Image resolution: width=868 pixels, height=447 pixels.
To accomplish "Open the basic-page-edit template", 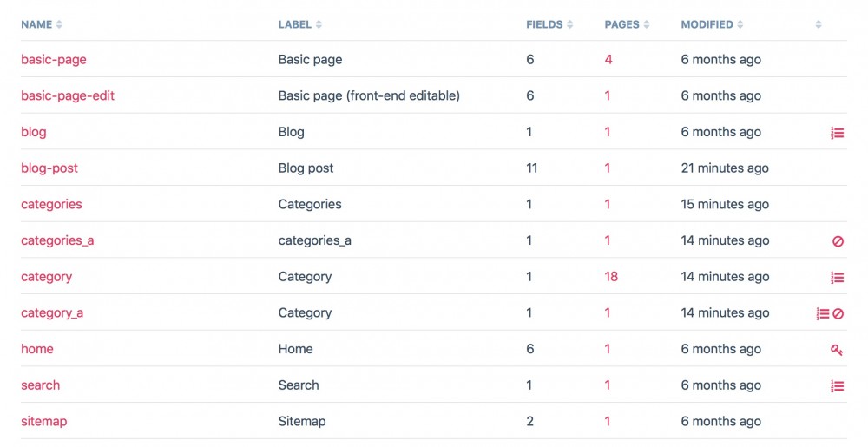I will point(68,96).
